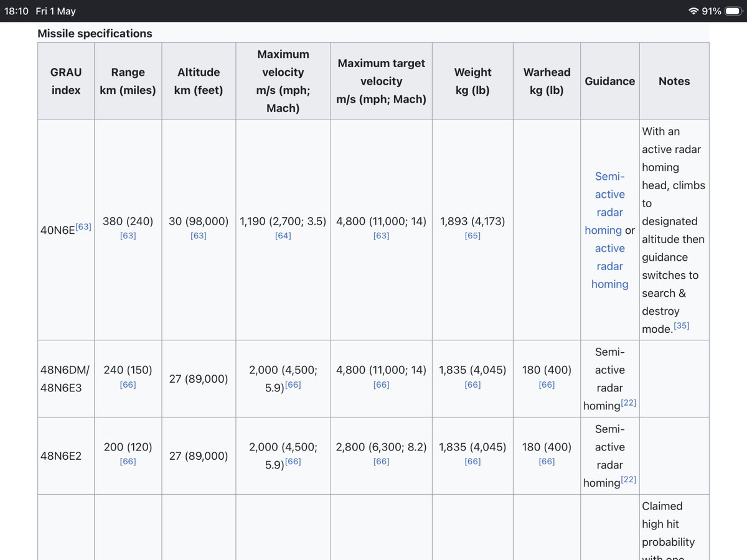Viewport: 747px width, 560px height.
Task: Select 'Claimed high hit probability' note text
Action: 669,524
